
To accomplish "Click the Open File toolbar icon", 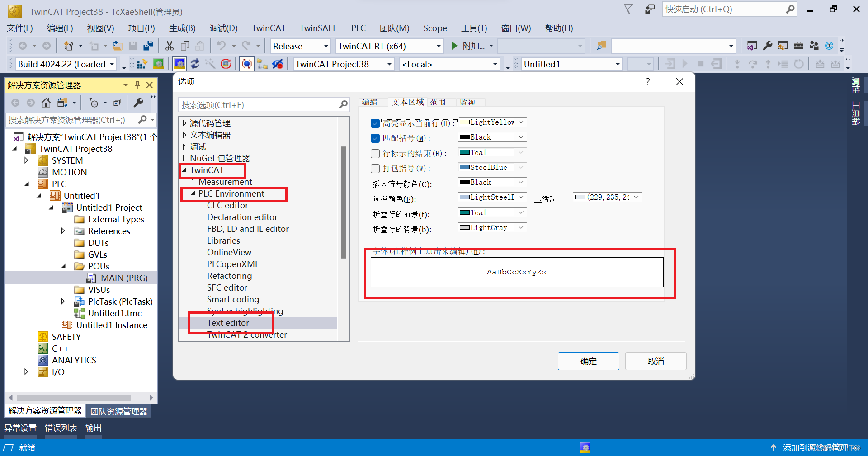I will [118, 46].
